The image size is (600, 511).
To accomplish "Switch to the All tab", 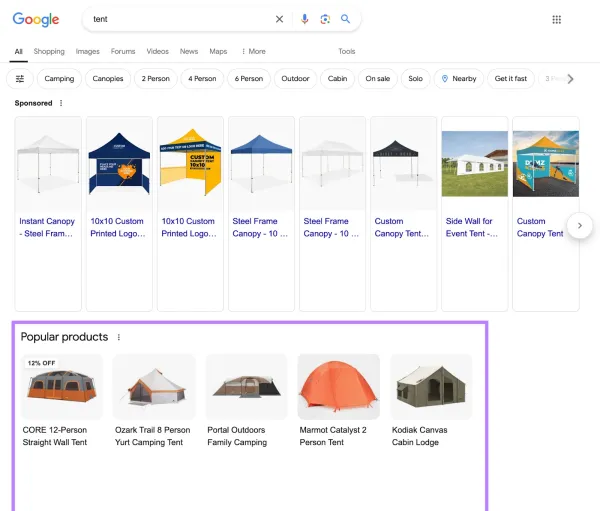I will (x=18, y=52).
